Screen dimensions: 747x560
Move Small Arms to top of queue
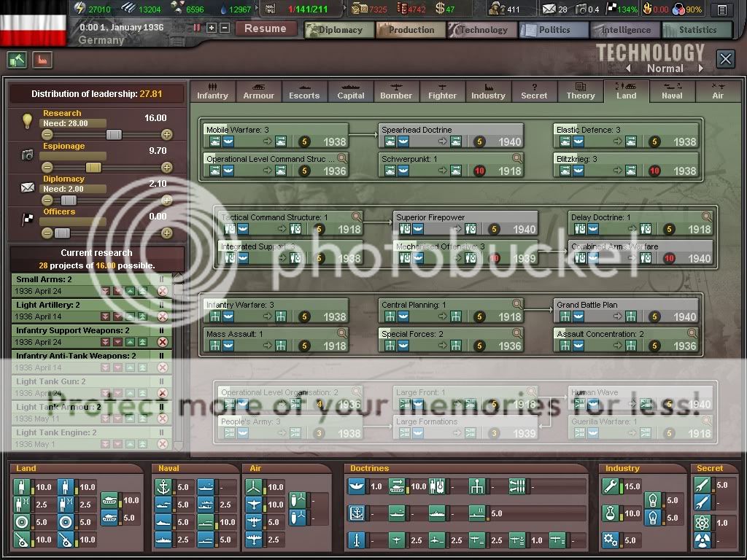(x=142, y=291)
